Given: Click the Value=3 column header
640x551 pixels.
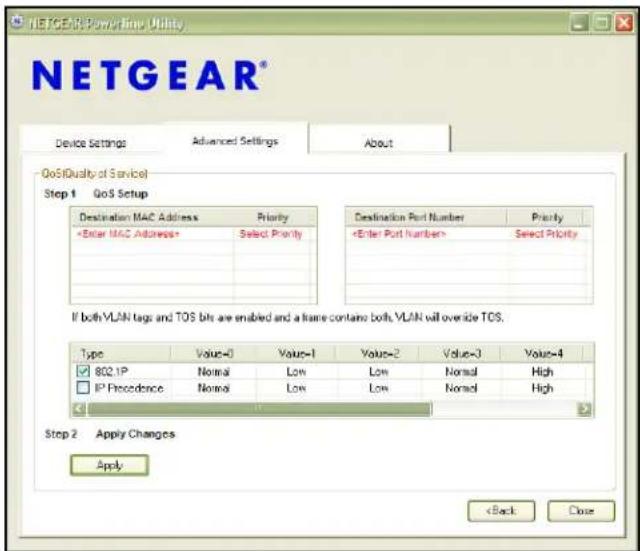Looking at the screenshot, I should point(461,353).
